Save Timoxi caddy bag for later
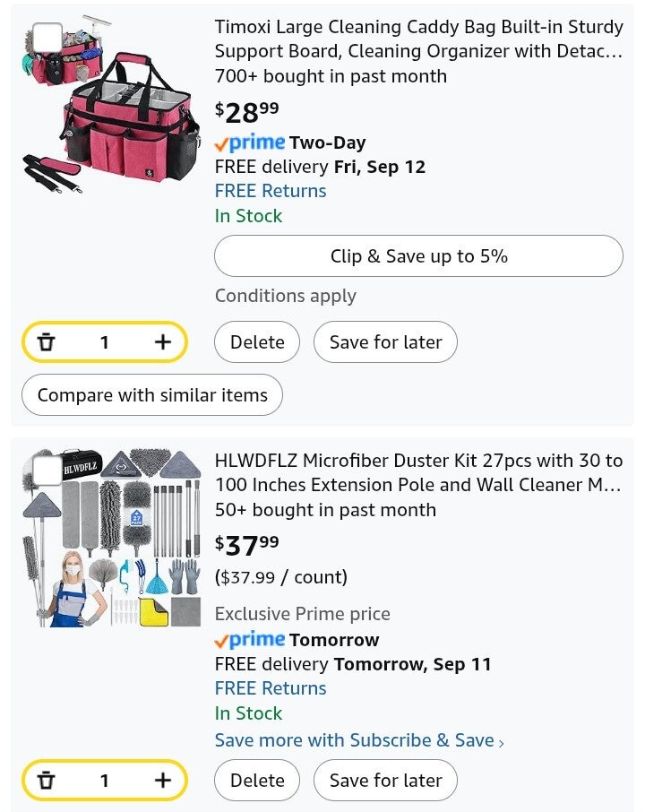Viewport: 645px width, 812px height. click(385, 342)
